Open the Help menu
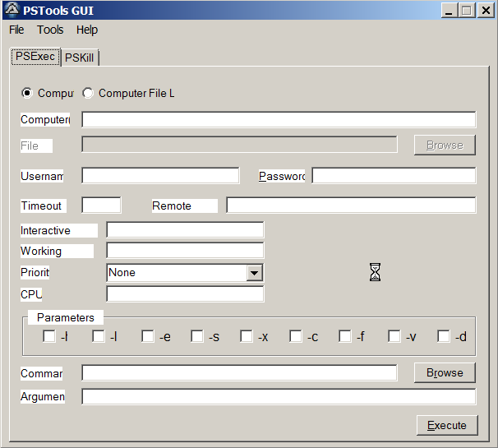Viewport: 498px width, 448px height. 87,30
